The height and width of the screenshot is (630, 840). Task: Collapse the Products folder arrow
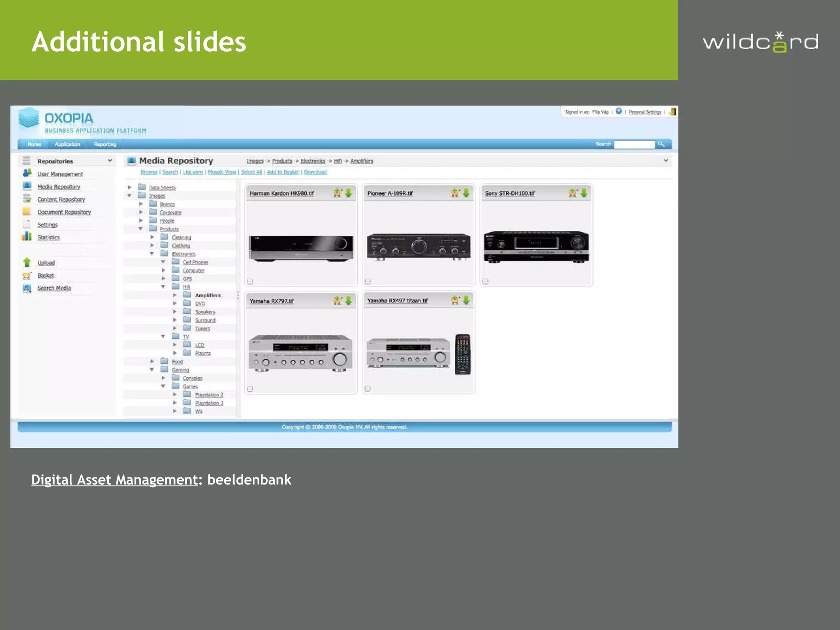(x=141, y=228)
